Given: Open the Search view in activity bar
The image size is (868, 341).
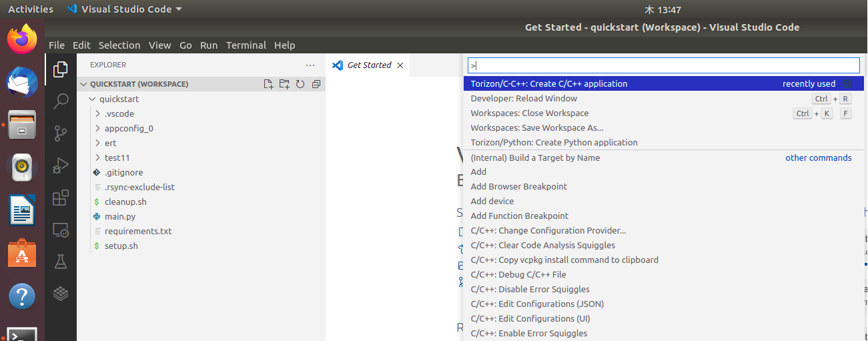Looking at the screenshot, I should (61, 101).
